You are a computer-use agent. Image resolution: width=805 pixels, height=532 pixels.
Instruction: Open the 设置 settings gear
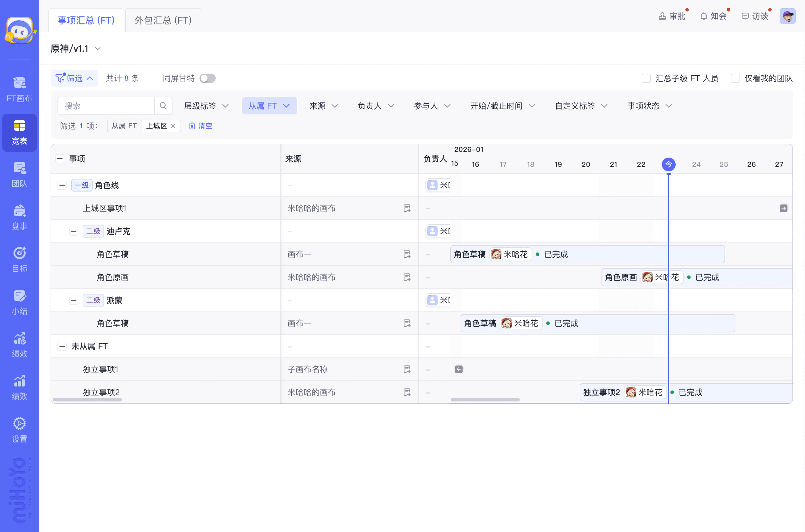(x=19, y=430)
